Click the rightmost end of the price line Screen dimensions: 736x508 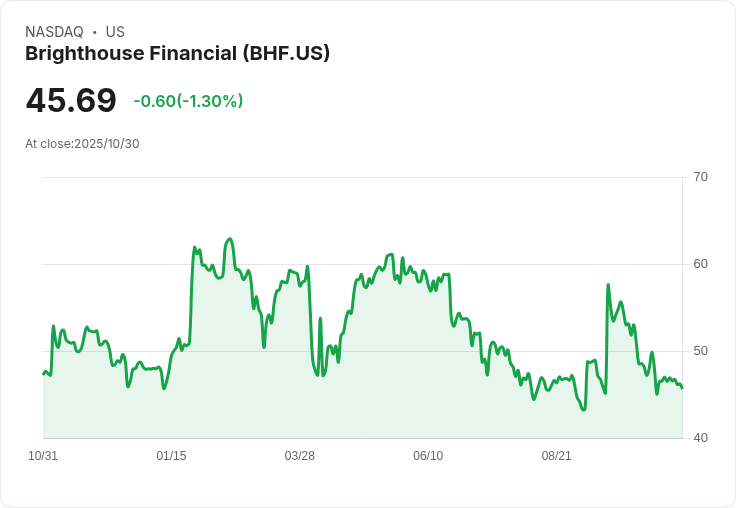tap(682, 388)
